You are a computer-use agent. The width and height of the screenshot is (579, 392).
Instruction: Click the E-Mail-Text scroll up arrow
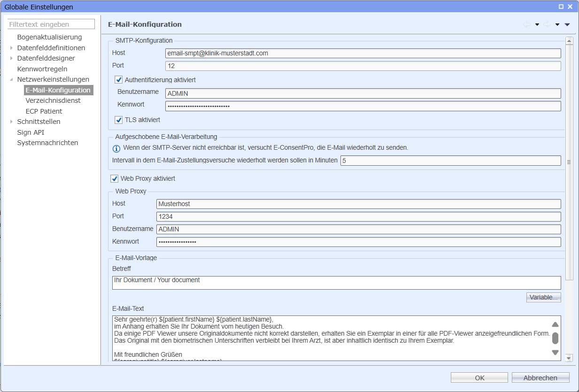coord(555,324)
